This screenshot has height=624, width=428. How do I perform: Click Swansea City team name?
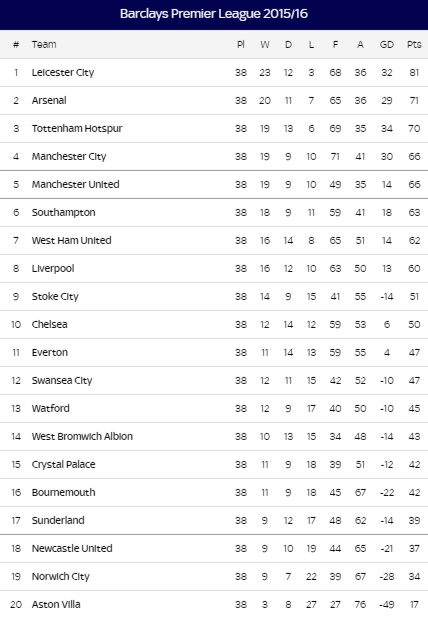(62, 381)
